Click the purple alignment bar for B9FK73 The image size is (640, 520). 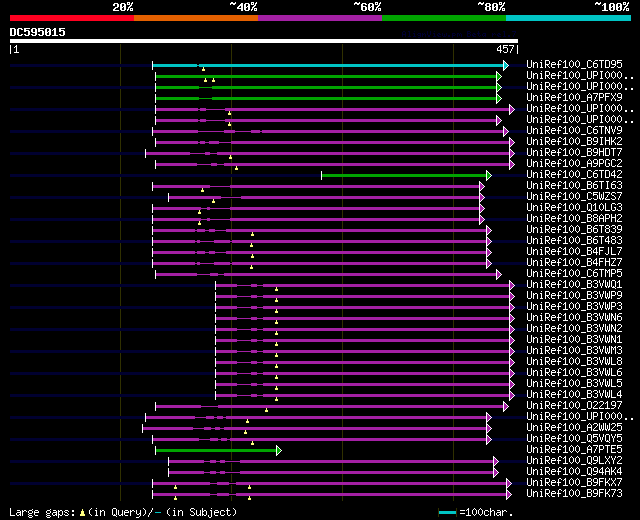(330, 495)
